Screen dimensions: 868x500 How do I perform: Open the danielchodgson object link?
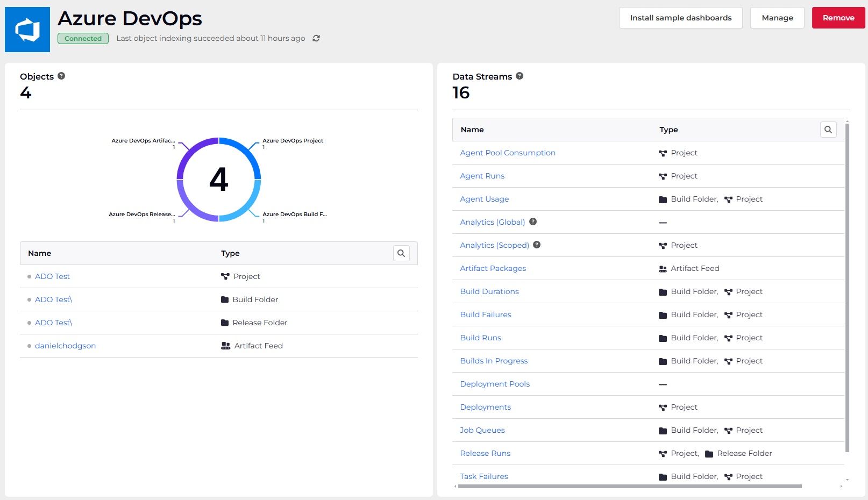tap(65, 346)
